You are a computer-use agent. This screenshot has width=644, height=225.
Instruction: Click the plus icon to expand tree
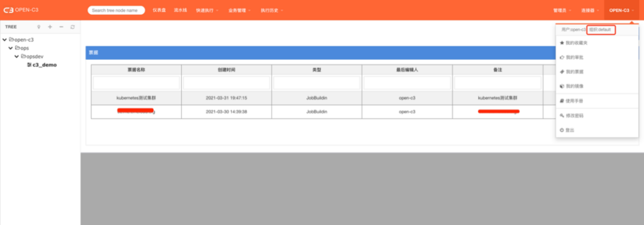(x=50, y=27)
